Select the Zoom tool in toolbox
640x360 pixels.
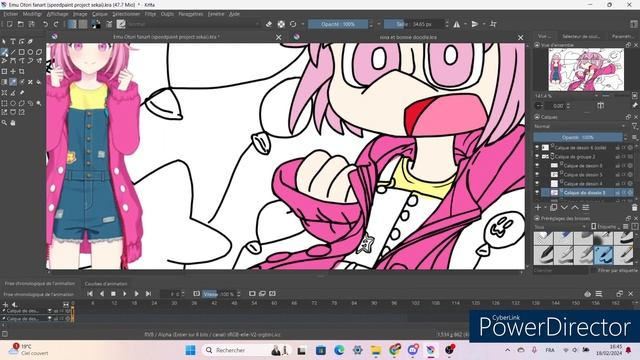click(4, 122)
